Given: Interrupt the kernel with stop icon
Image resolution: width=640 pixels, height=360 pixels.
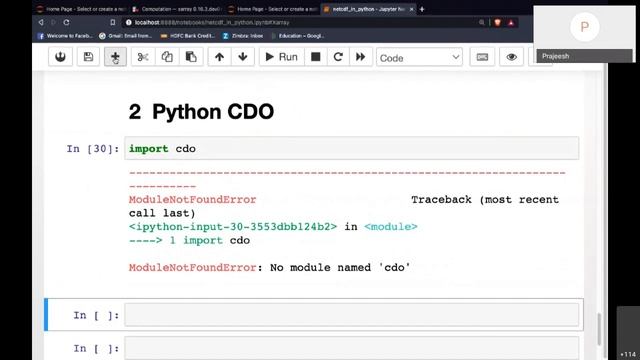Looking at the screenshot, I should [316, 57].
